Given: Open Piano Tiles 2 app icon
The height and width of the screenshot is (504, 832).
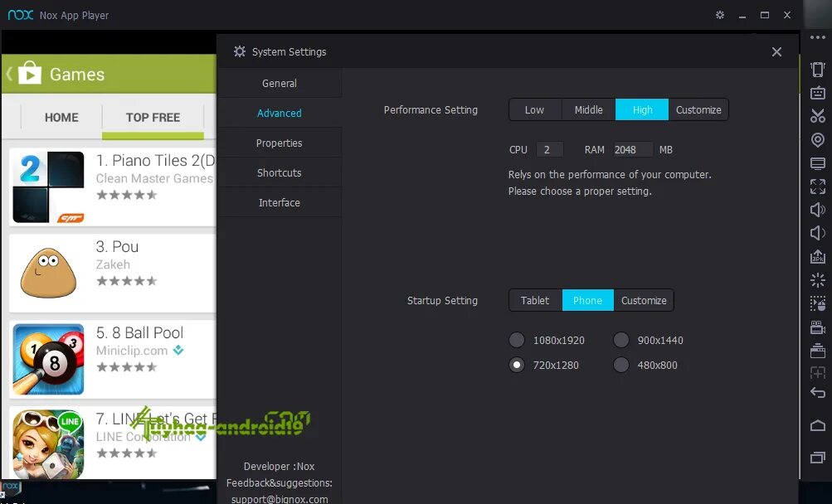Looking at the screenshot, I should pos(48,187).
